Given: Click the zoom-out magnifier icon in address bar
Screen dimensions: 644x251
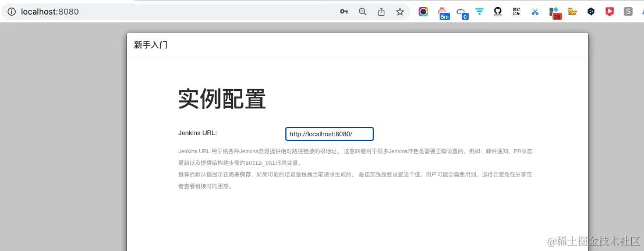Looking at the screenshot, I should [363, 12].
